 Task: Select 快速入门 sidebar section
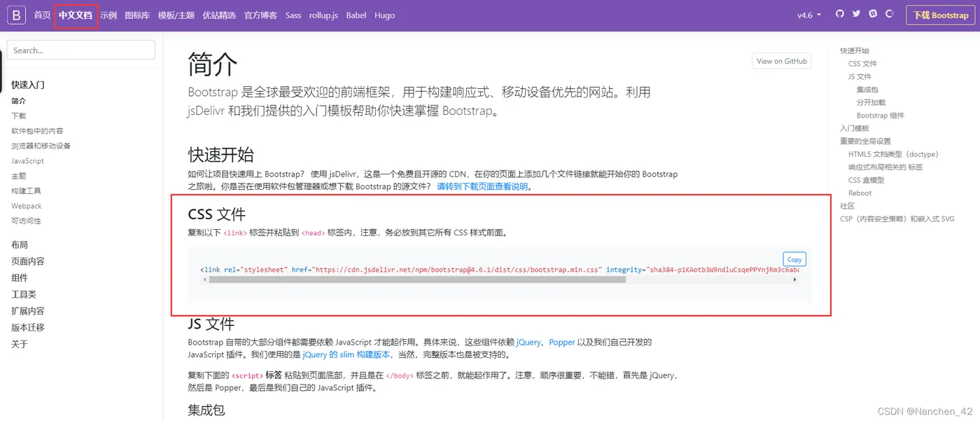click(x=28, y=85)
